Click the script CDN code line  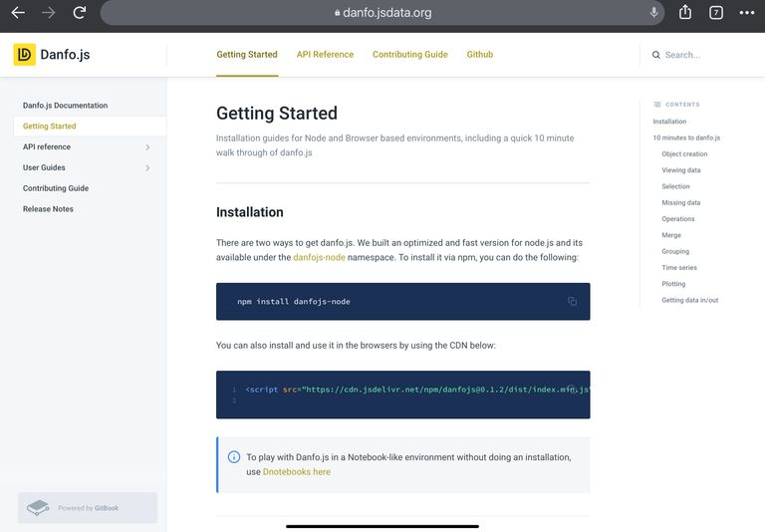[417, 390]
